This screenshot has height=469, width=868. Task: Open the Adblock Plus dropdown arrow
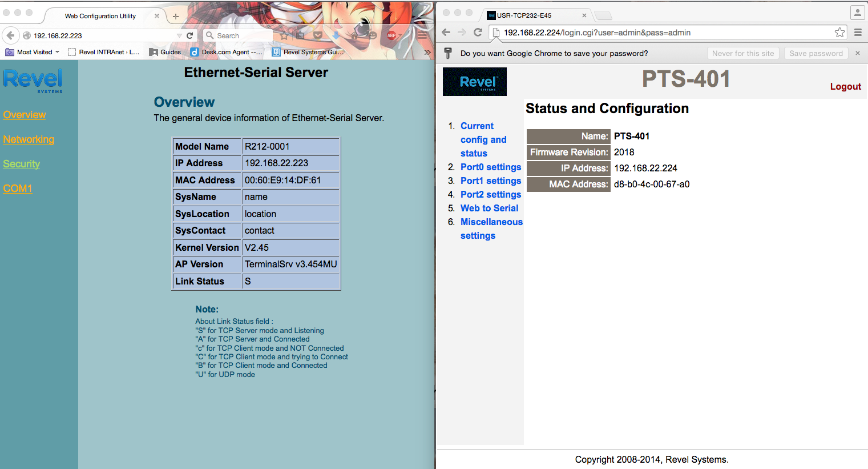pos(399,35)
